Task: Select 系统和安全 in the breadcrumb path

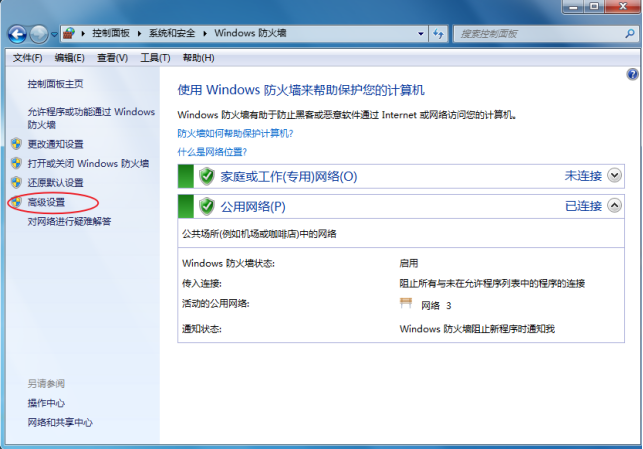Action: [172, 33]
